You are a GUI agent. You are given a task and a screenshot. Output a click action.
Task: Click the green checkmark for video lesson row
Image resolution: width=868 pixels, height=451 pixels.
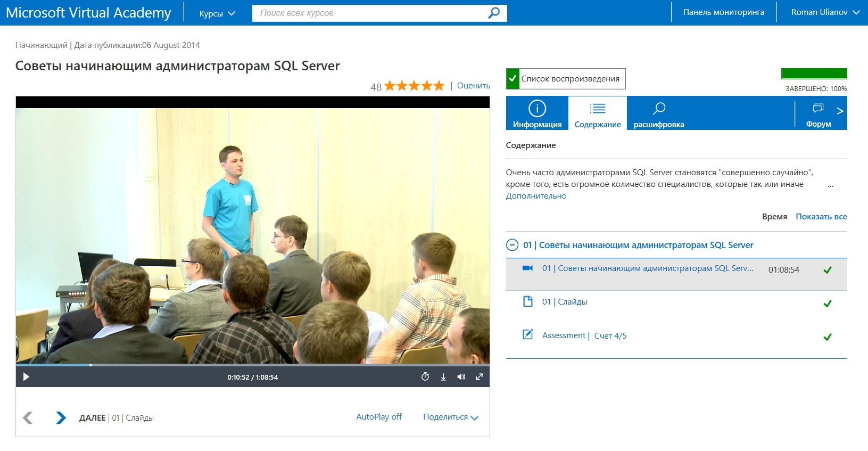pos(828,270)
